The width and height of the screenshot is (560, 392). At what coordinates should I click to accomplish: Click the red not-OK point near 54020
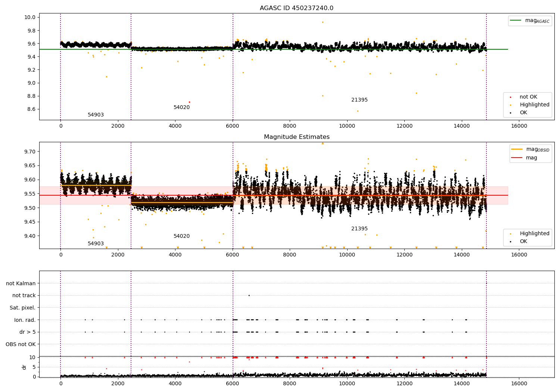click(189, 102)
